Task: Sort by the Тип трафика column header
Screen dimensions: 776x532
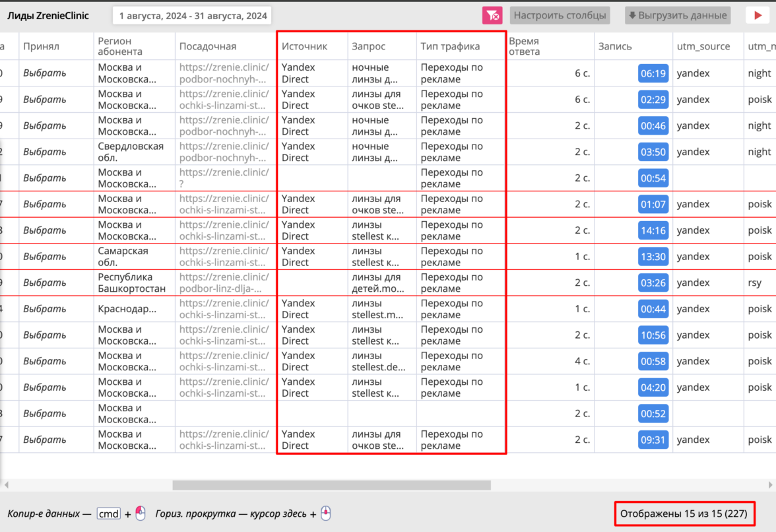Action: tap(450, 46)
